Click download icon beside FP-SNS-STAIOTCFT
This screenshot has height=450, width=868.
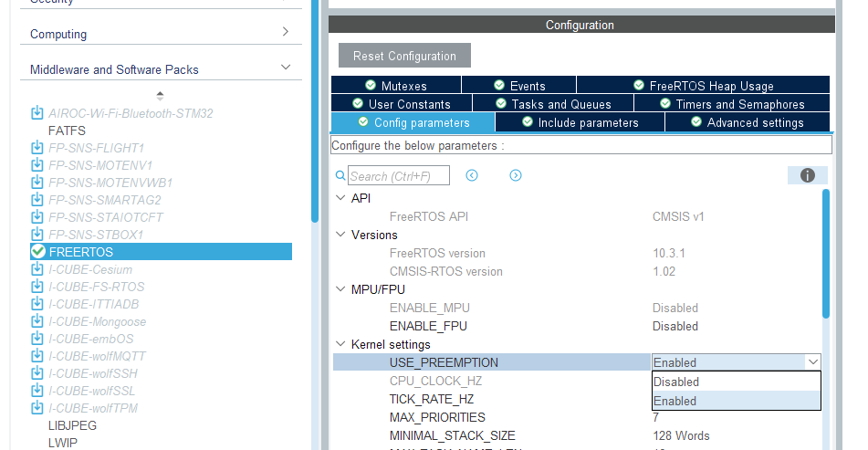pos(37,217)
